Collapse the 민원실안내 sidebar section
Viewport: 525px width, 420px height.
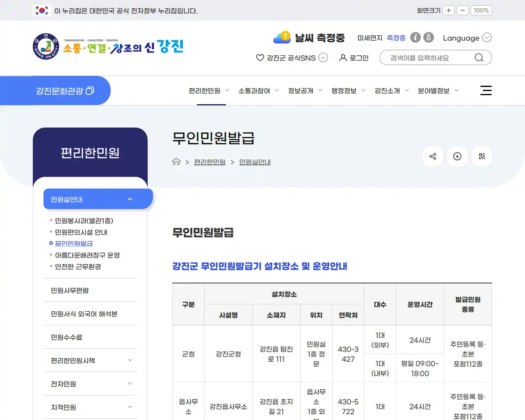pyautogui.click(x=98, y=199)
